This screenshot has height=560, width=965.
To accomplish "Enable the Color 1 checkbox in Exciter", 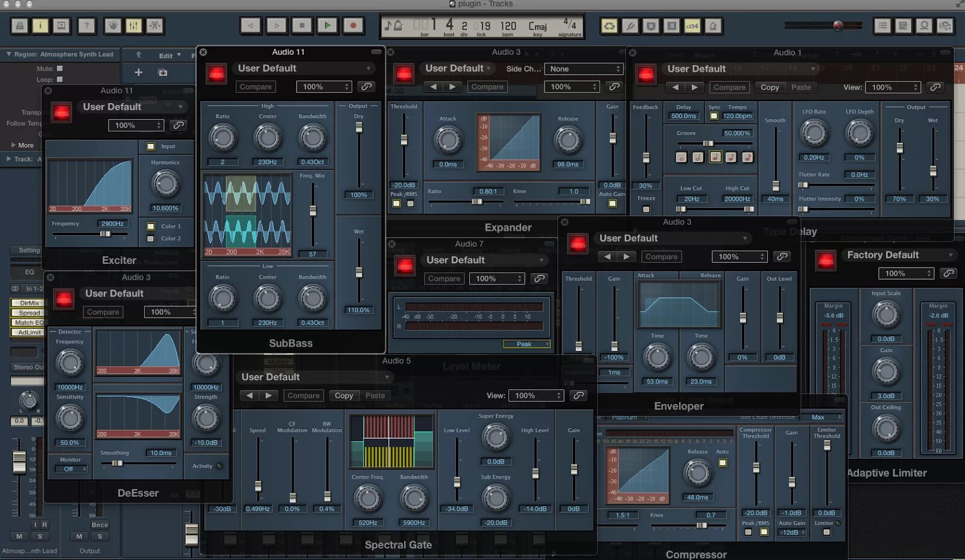I will point(151,226).
